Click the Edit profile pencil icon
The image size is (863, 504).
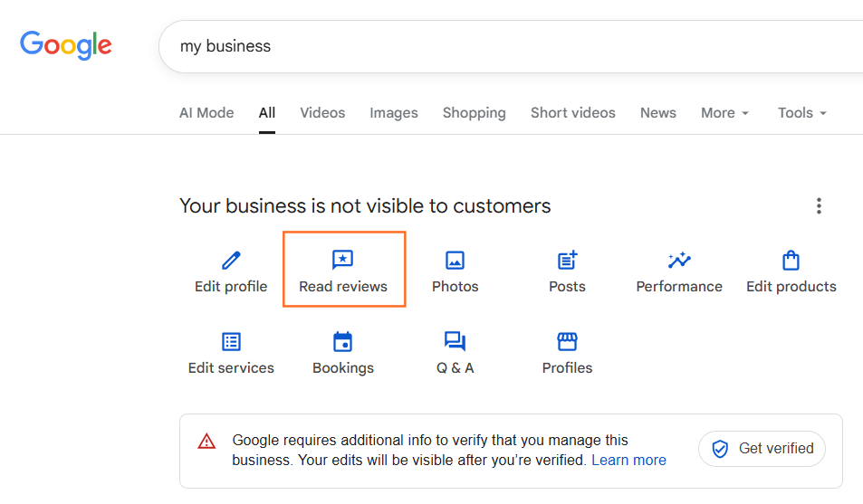click(x=231, y=261)
